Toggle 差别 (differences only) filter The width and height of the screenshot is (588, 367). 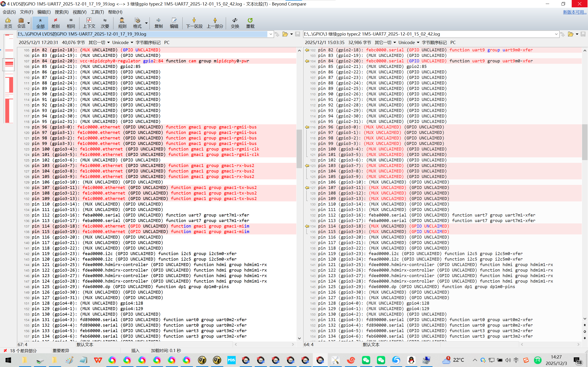click(55, 23)
